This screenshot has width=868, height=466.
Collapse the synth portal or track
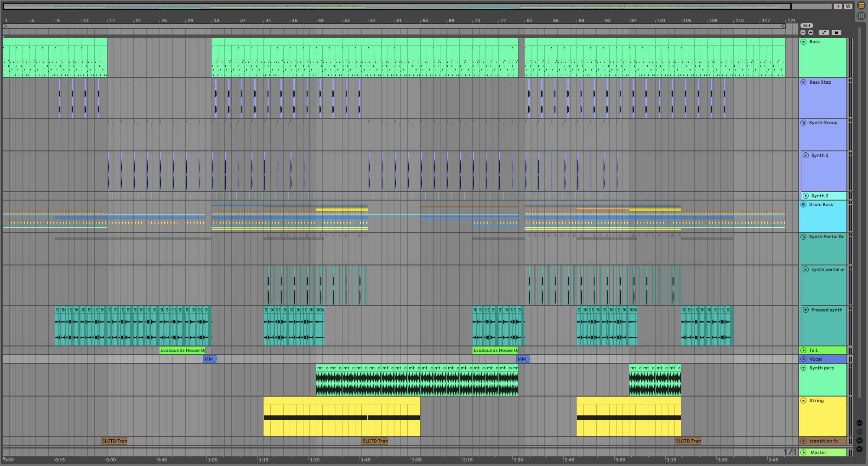click(x=806, y=270)
